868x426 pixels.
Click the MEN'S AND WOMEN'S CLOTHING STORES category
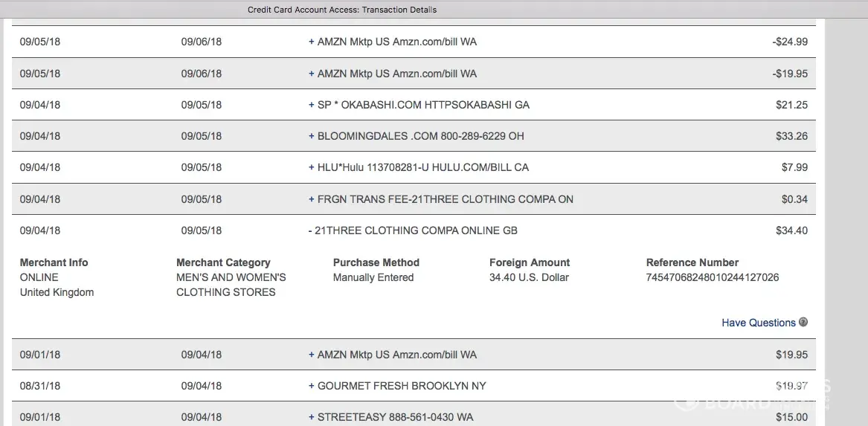tap(231, 285)
